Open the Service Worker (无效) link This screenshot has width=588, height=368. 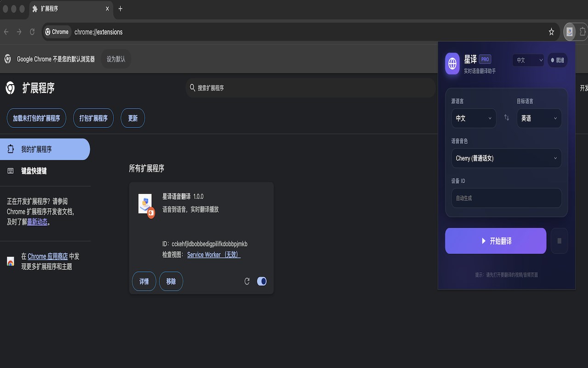pyautogui.click(x=214, y=254)
